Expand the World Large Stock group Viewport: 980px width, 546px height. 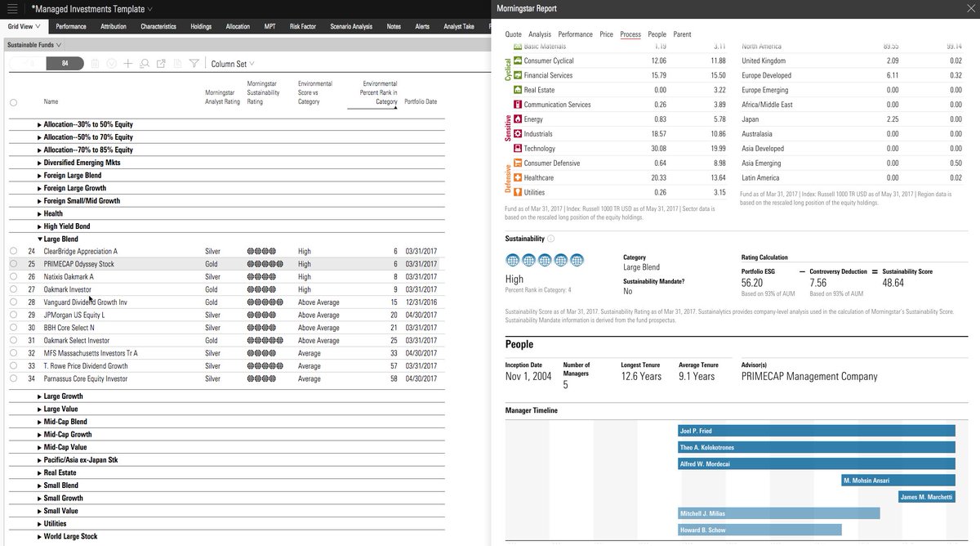[x=39, y=536]
